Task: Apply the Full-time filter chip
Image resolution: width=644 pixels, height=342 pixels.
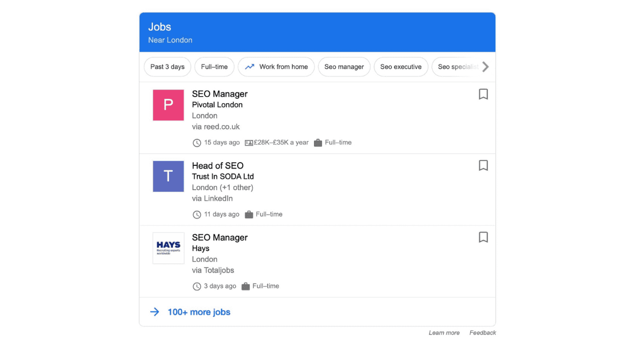Action: coord(214,67)
